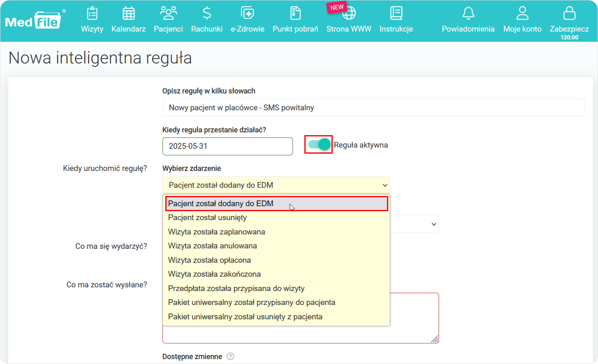Viewport: 598px width, 364px height.
Task: Click the 120:00 session timer
Action: [x=569, y=37]
